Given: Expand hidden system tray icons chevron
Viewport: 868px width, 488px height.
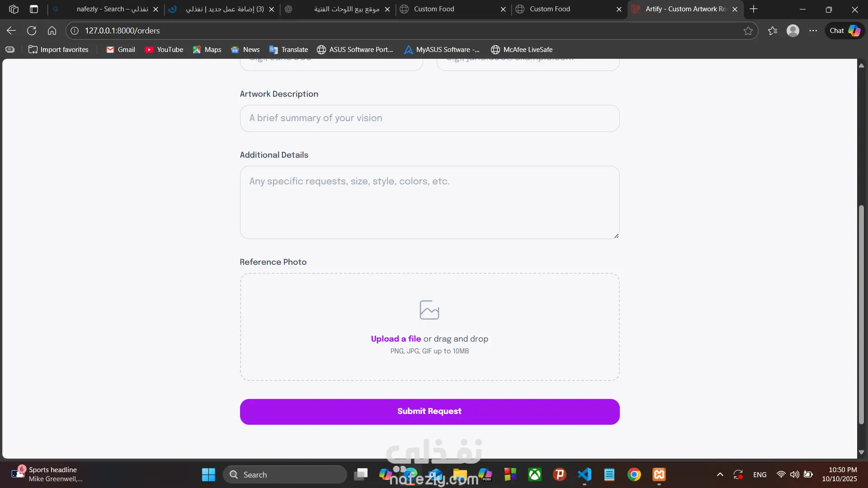Looking at the screenshot, I should pyautogui.click(x=720, y=474).
